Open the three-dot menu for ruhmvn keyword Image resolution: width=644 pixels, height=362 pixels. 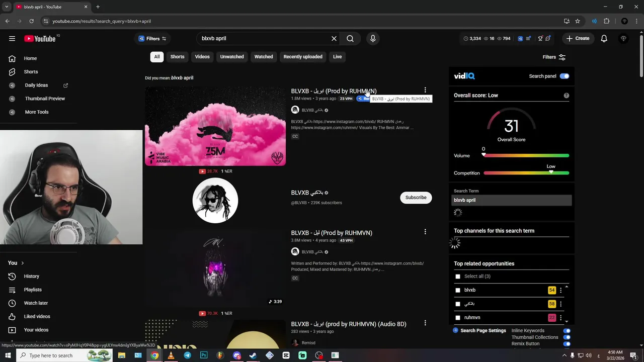[561, 318]
